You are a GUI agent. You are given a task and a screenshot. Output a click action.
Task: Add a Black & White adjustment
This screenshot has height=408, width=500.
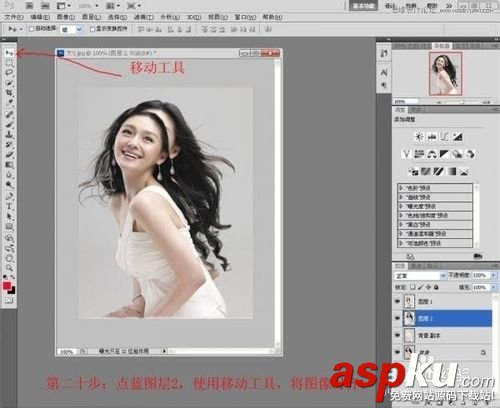(x=444, y=154)
